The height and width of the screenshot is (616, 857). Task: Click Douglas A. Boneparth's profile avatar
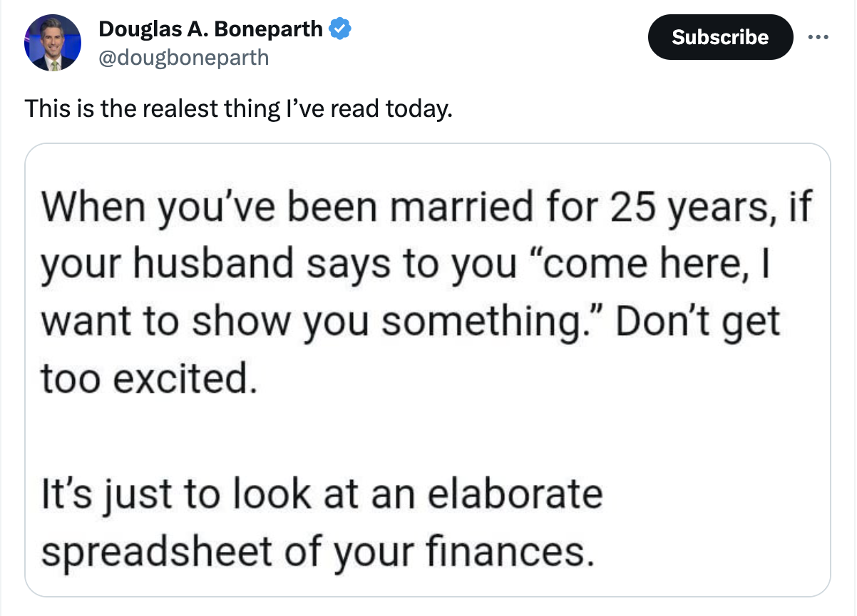click(53, 43)
